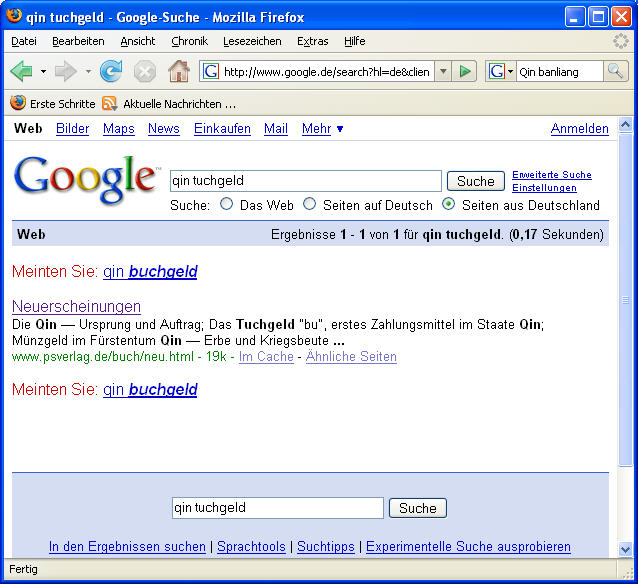Open the Ansicht menu
Viewport: 638px width, 584px height.
click(x=138, y=41)
